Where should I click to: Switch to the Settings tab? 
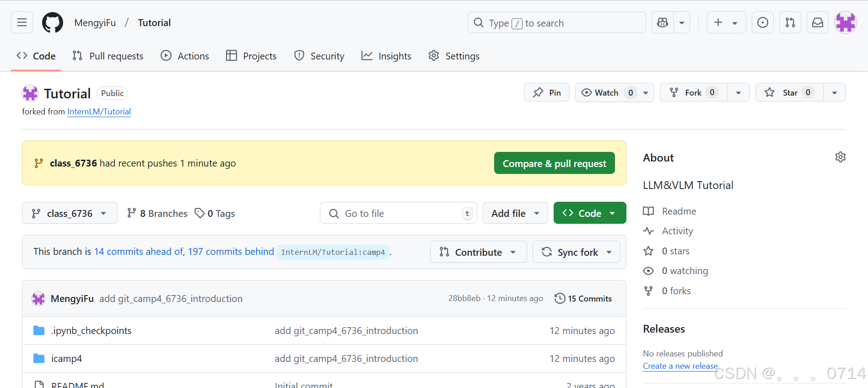point(454,56)
